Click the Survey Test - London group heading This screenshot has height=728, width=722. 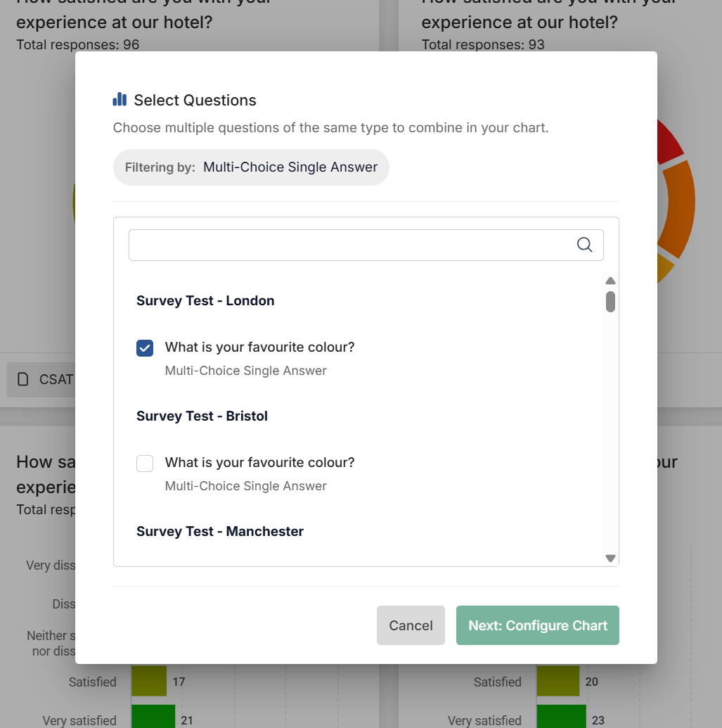click(205, 300)
